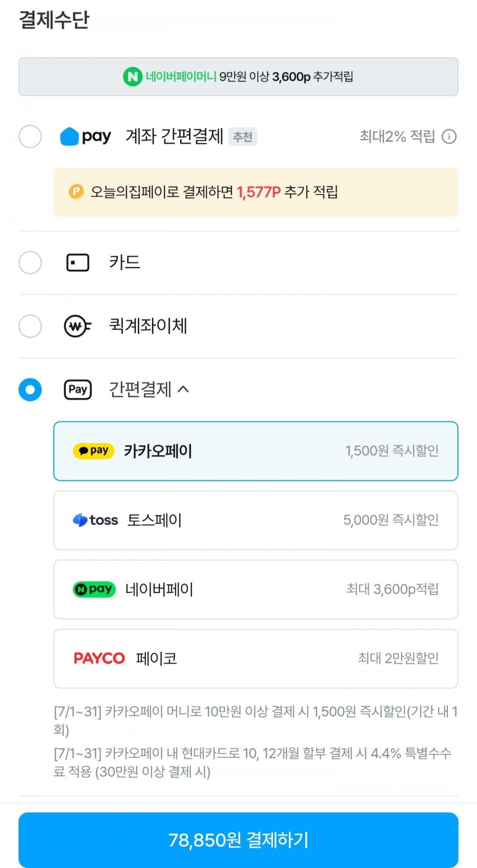This screenshot has height=868, width=477.
Task: Click the orange P point coin icon
Action: pos(76,191)
